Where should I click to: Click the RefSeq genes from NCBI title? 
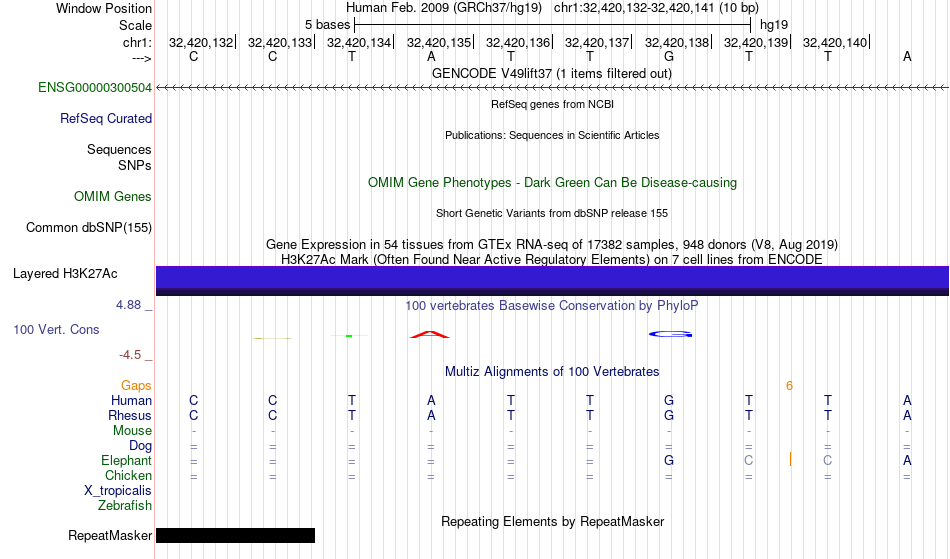point(552,104)
